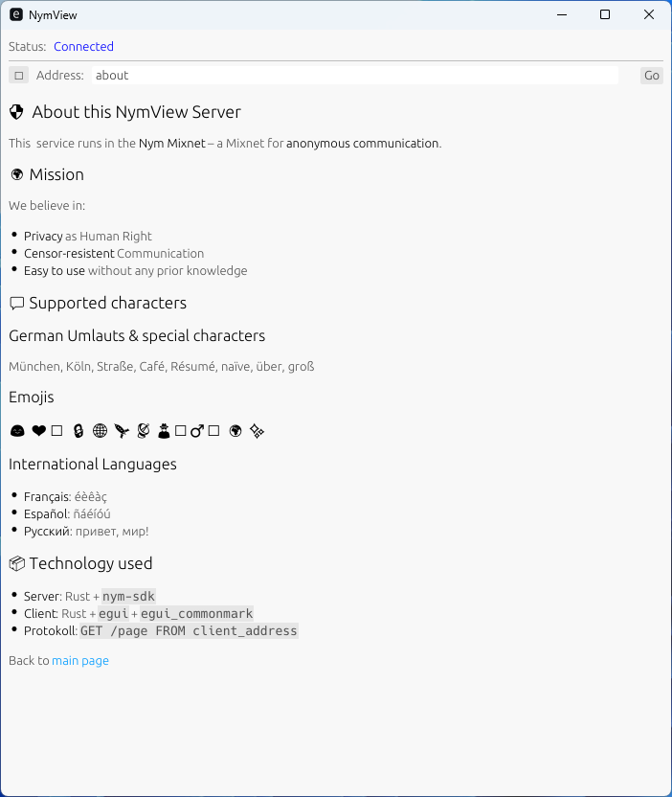Click the NymView app icon in title bar

coord(15,14)
